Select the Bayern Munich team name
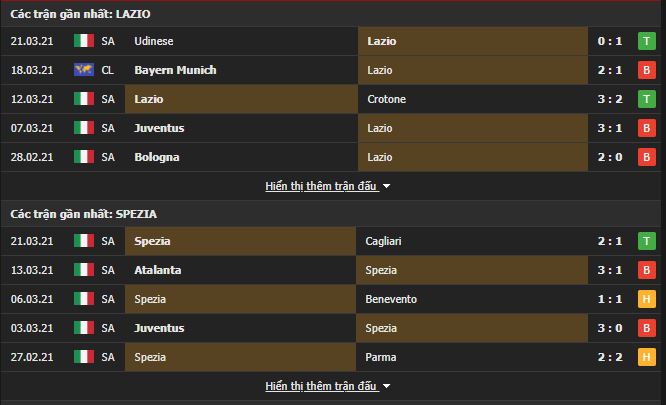The image size is (666, 405). pos(175,70)
